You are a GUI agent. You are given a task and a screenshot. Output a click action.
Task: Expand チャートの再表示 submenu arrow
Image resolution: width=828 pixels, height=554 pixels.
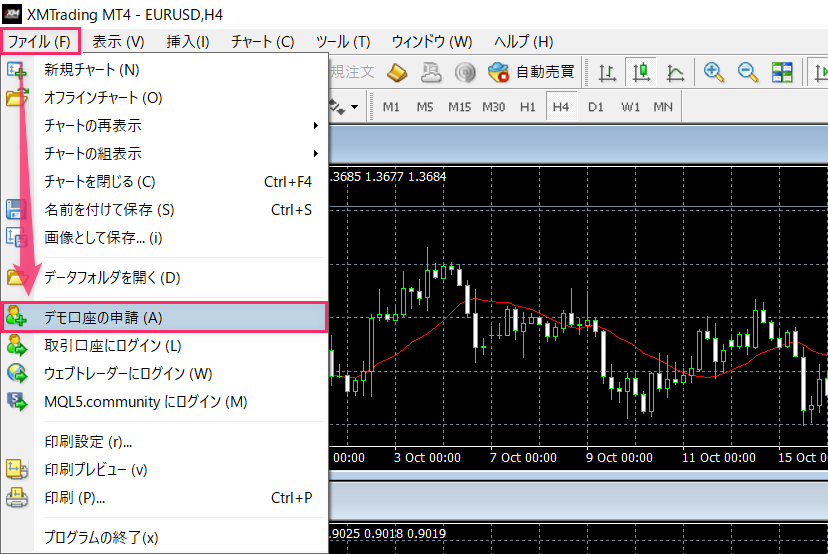point(315,126)
